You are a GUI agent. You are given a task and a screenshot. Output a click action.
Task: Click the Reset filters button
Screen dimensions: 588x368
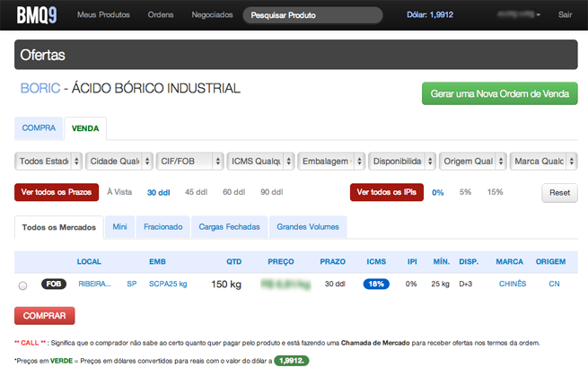pos(559,193)
